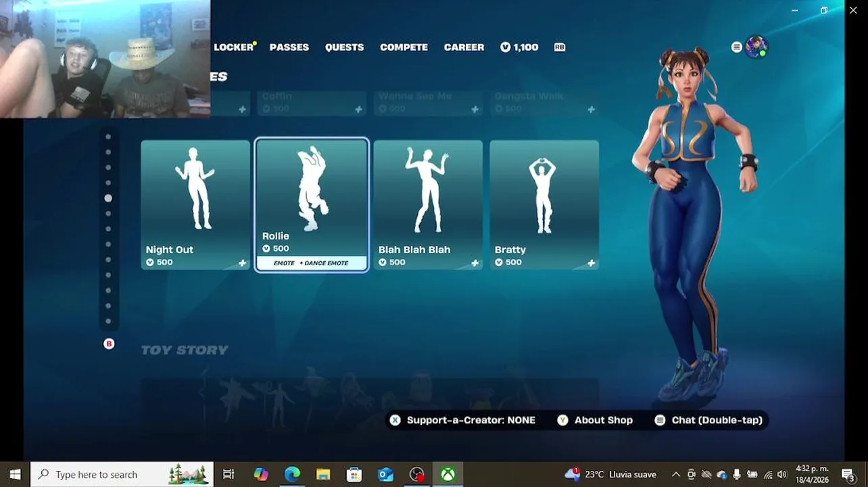The image size is (868, 487).
Task: Add Blah Blah Blah with plus icon
Action: tap(475, 263)
